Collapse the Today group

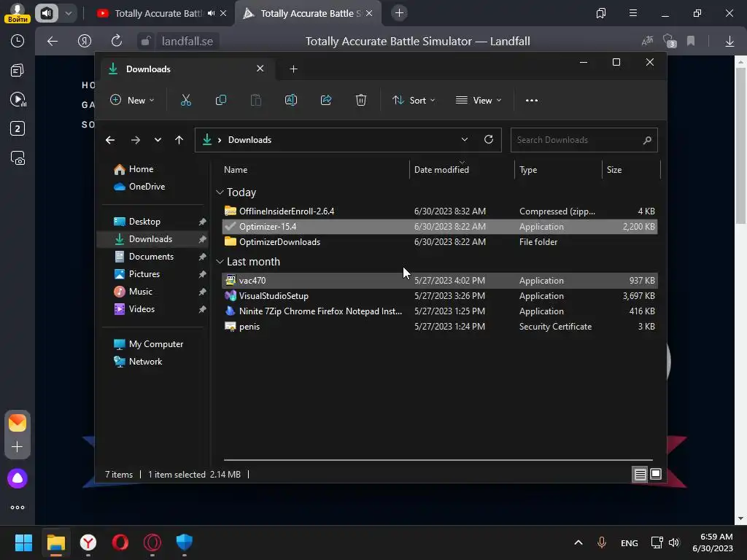(x=220, y=192)
